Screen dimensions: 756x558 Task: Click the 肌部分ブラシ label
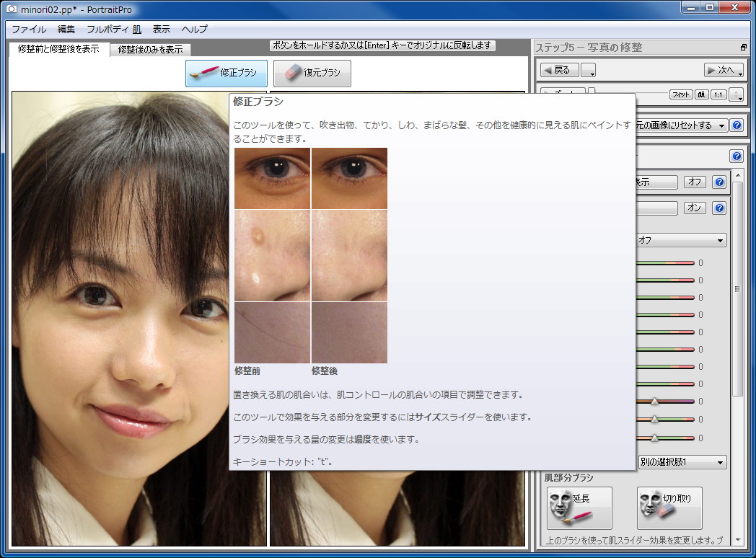click(x=569, y=477)
